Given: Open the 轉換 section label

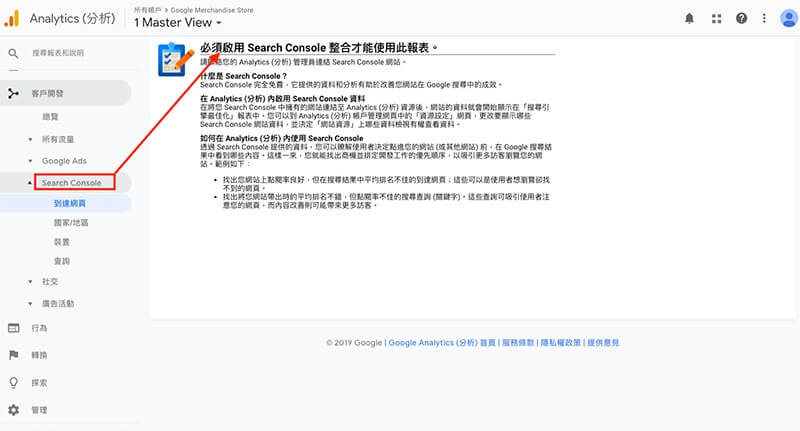Looking at the screenshot, I should click(x=39, y=355).
